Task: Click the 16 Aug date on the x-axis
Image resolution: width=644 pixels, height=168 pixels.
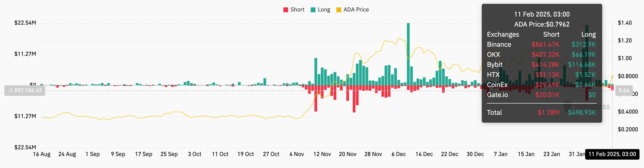Action: pos(42,154)
